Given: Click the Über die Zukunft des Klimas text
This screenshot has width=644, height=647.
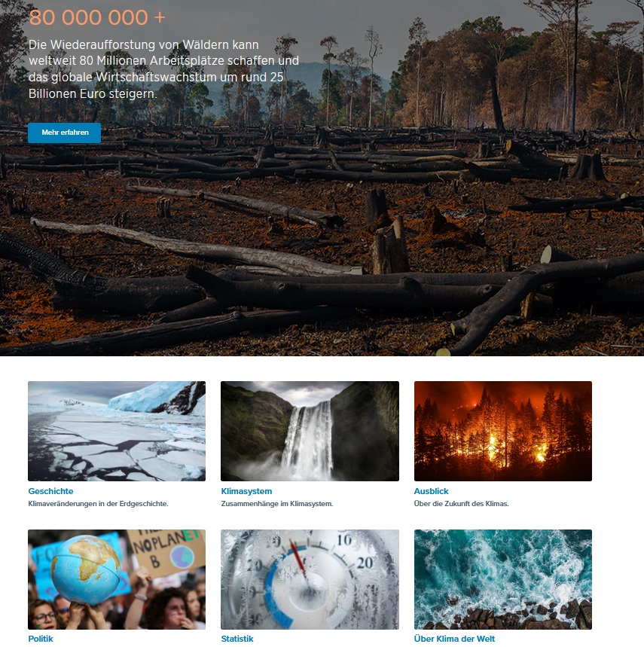Looking at the screenshot, I should [x=461, y=503].
